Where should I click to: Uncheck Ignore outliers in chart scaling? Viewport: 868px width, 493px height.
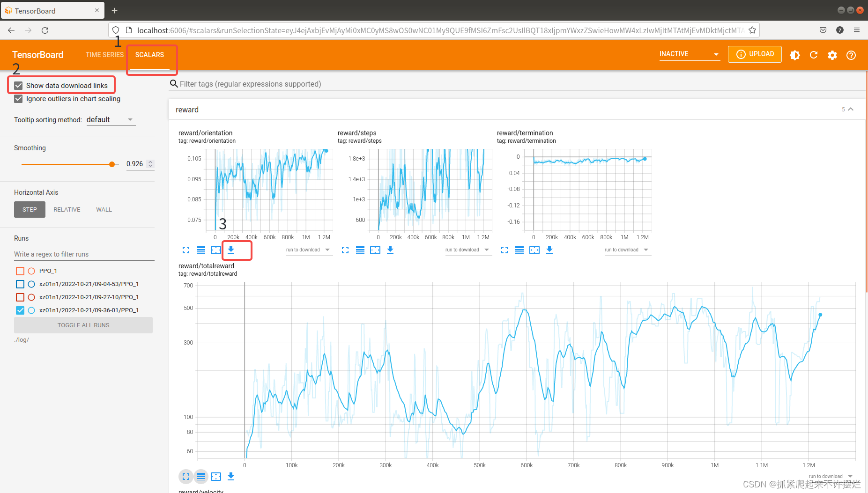(x=18, y=99)
